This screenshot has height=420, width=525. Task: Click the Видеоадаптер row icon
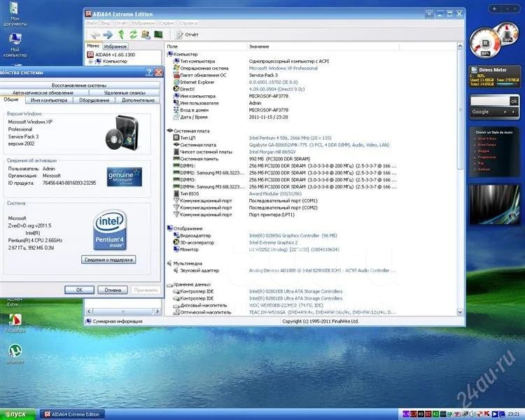coord(176,235)
